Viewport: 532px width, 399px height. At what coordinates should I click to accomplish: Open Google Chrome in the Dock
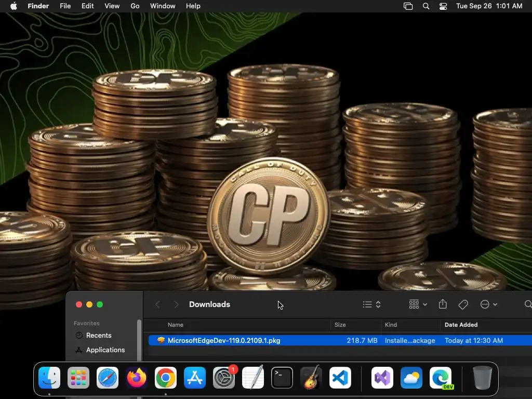pyautogui.click(x=166, y=377)
